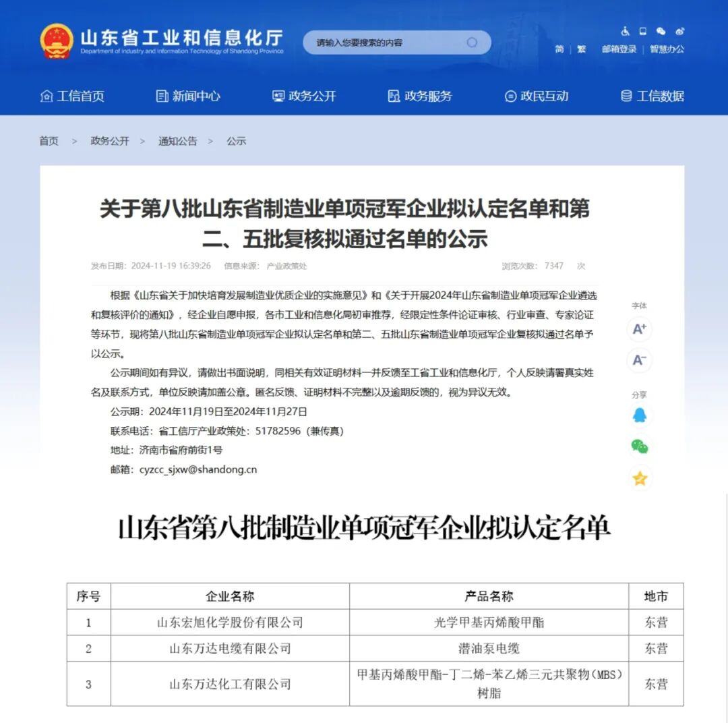Click the Qzone star share icon

coord(639,478)
